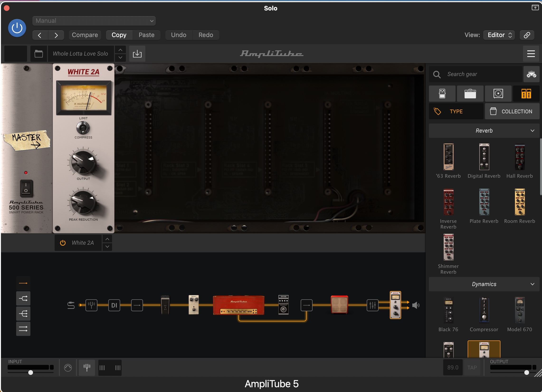The width and height of the screenshot is (542, 392).
Task: Click the Paste button
Action: 147,35
